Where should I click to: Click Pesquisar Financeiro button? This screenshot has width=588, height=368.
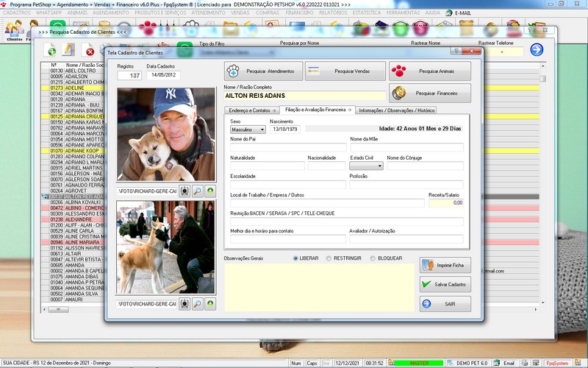coord(430,93)
